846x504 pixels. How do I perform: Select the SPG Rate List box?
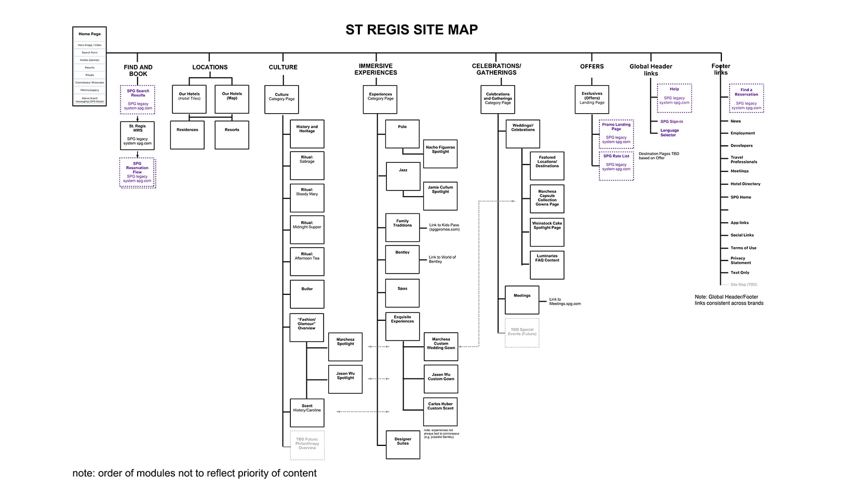click(616, 166)
